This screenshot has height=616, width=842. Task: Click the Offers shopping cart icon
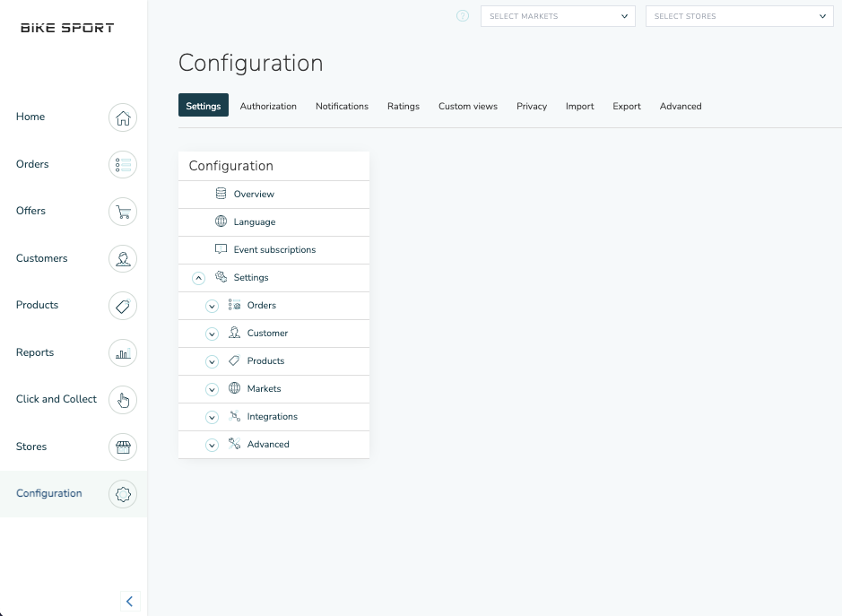coord(123,212)
